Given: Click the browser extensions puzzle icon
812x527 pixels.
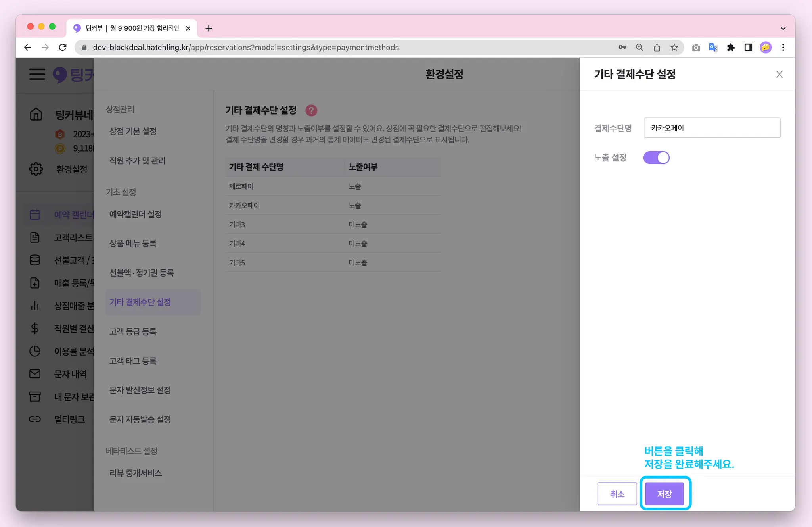Looking at the screenshot, I should coord(730,48).
